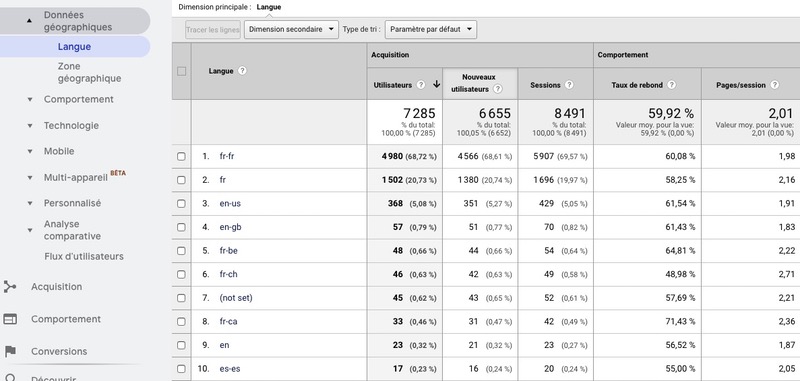Expand the Multi-appareil submenu
The height and width of the screenshot is (381, 800).
coord(30,177)
